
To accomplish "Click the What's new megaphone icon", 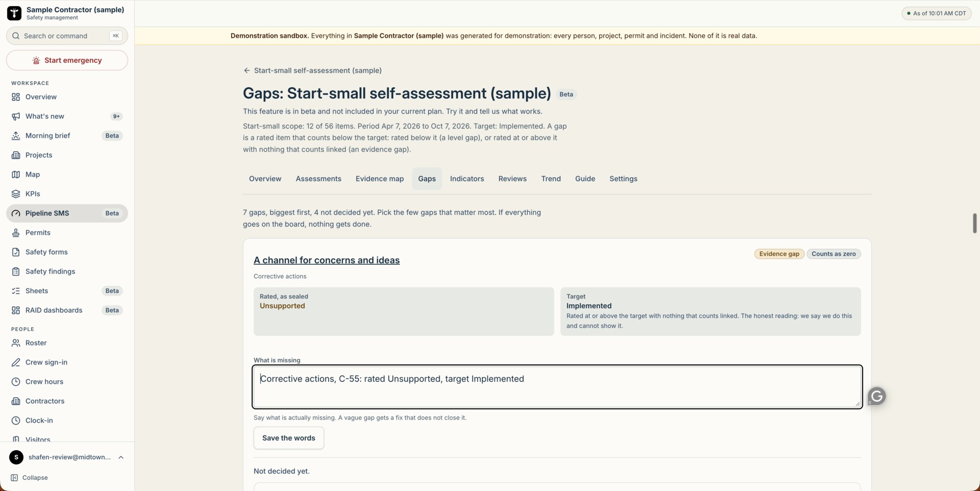I will pos(16,116).
